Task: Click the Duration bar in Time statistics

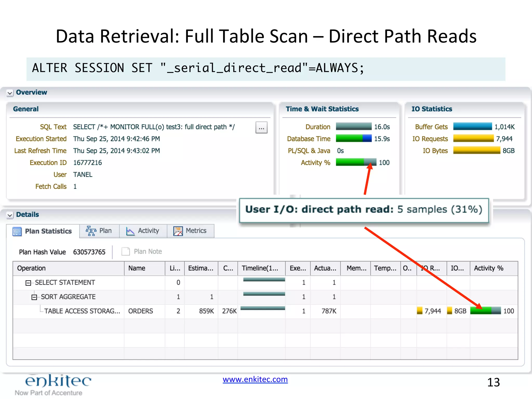Action: pyautogui.click(x=354, y=127)
